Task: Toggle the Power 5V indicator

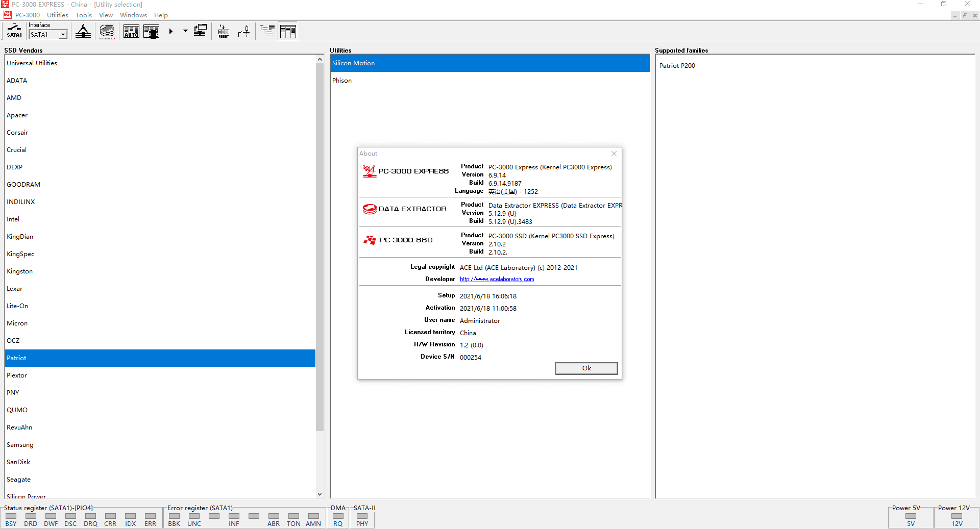Action: click(x=911, y=516)
